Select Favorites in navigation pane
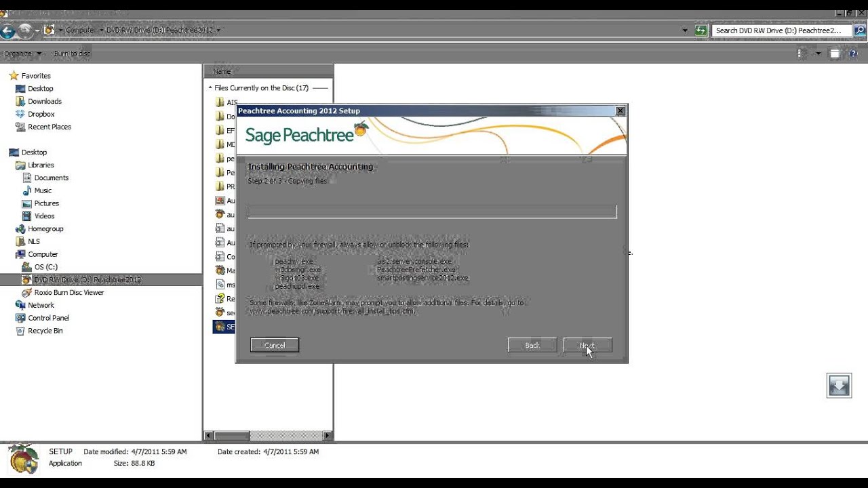This screenshot has height=488, width=868. [36, 76]
